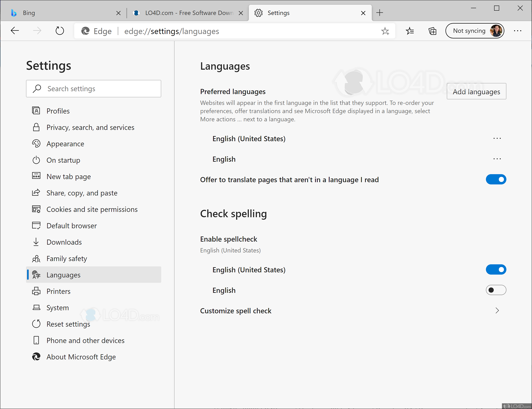This screenshot has width=532, height=409.
Task: Open Family safety settings
Action: click(x=67, y=259)
